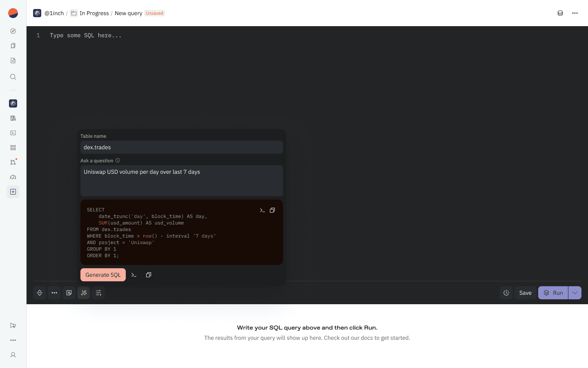Click the Ask a question info icon

click(118, 161)
